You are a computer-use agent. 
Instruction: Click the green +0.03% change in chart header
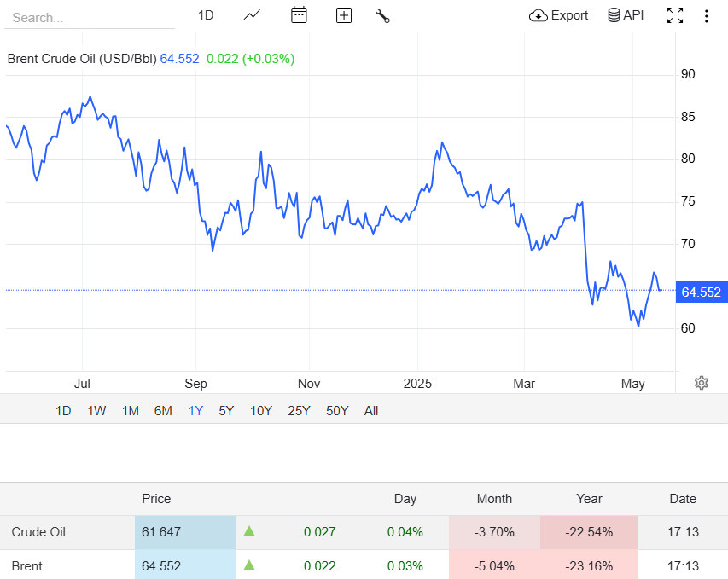268,59
